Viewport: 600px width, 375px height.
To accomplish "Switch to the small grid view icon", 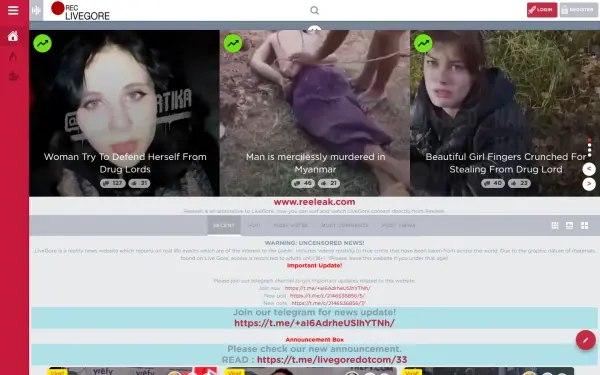I will pos(554,225).
